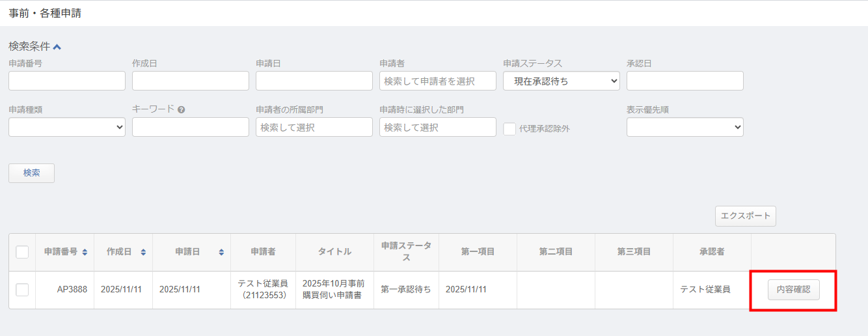
Task: Click the エクスポート button
Action: click(x=745, y=216)
